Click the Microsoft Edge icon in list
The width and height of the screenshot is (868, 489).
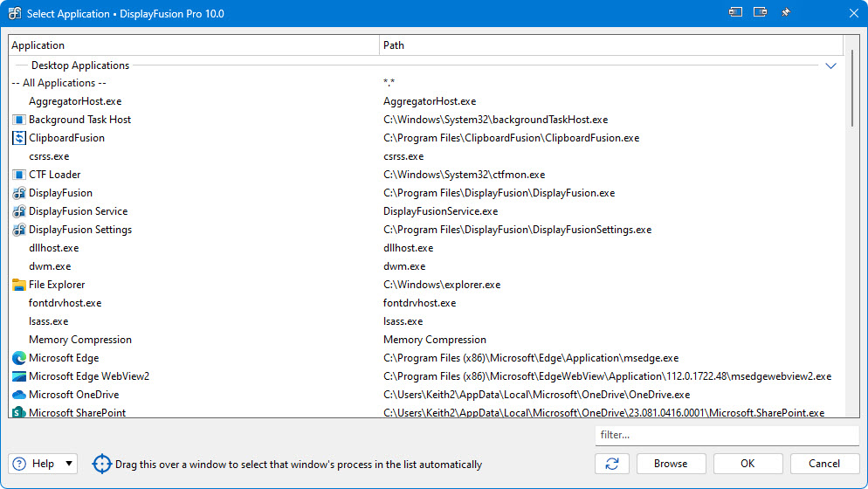coord(19,358)
